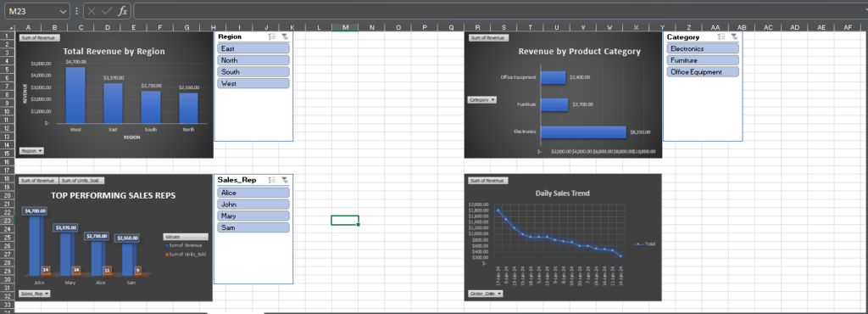This screenshot has width=868, height=314.
Task: Select column header K
Action: [x=292, y=27]
